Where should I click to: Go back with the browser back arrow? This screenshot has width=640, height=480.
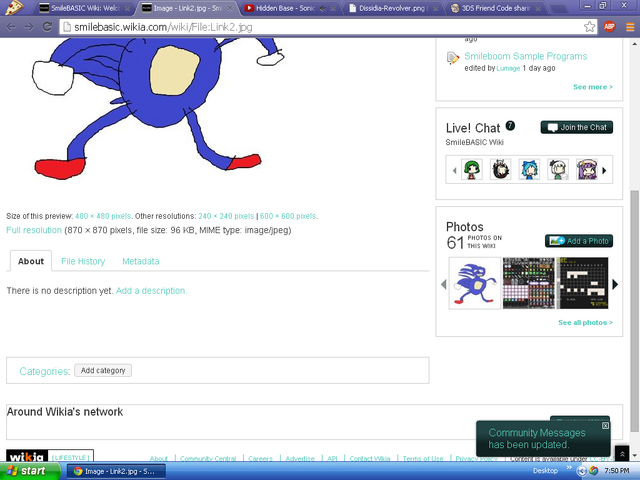point(11,27)
